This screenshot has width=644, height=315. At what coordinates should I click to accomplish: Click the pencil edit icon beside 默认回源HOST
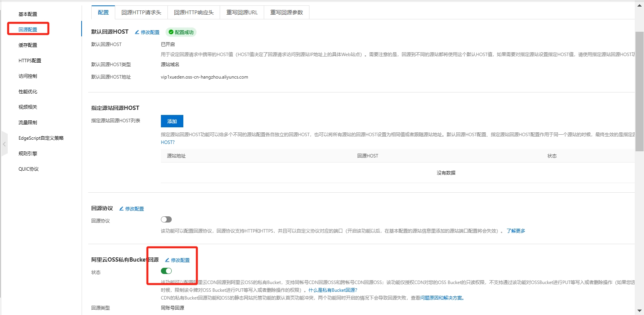click(137, 32)
